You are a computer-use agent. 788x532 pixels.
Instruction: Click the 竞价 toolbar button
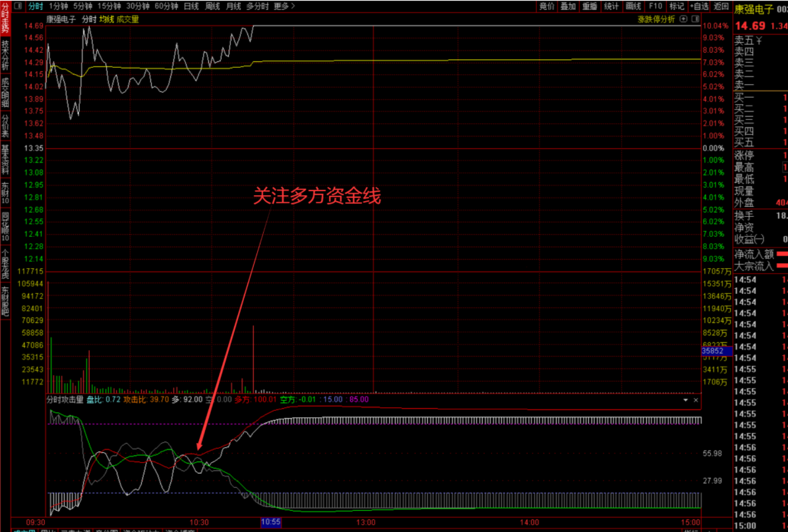pyautogui.click(x=547, y=6)
